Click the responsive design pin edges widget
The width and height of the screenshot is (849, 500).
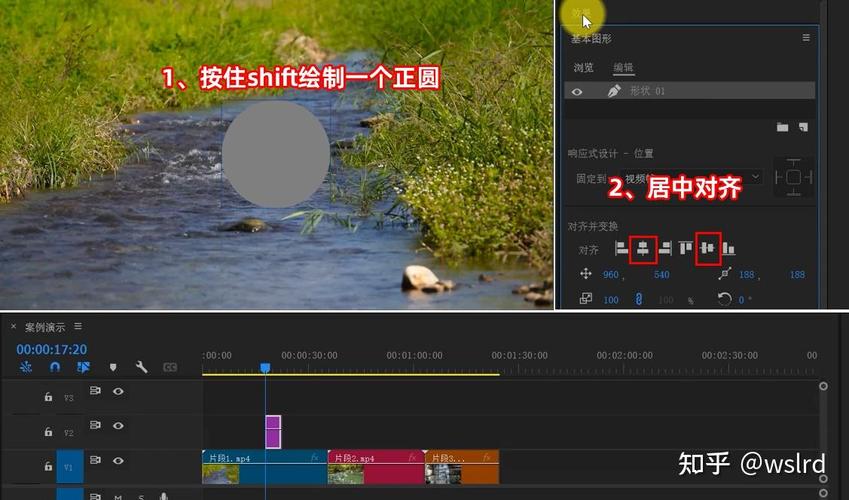793,177
